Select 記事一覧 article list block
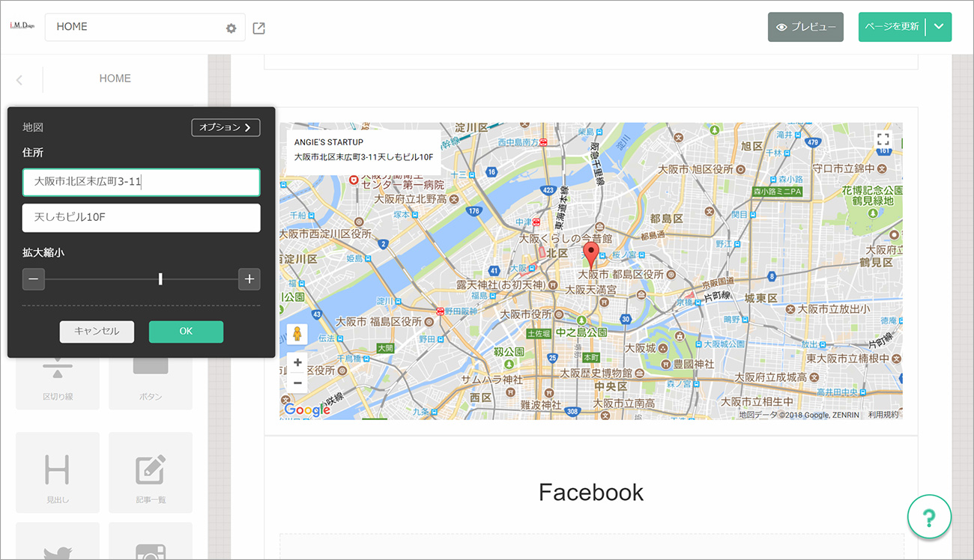 click(151, 472)
